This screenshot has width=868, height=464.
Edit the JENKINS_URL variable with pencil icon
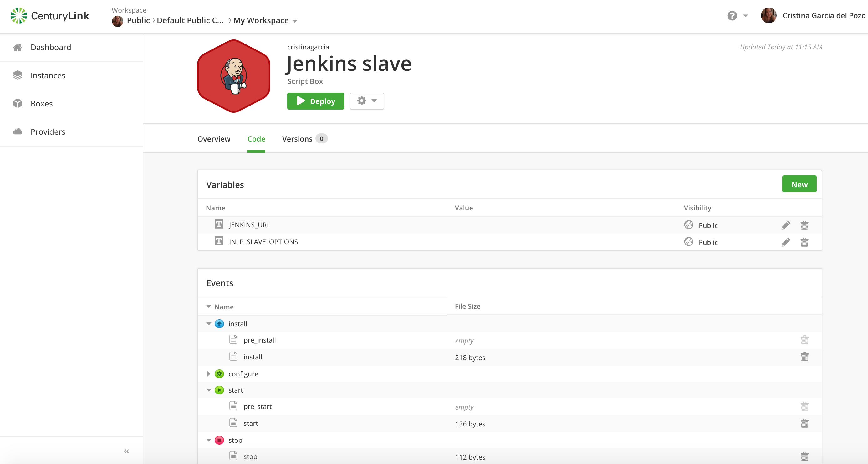coord(786,225)
